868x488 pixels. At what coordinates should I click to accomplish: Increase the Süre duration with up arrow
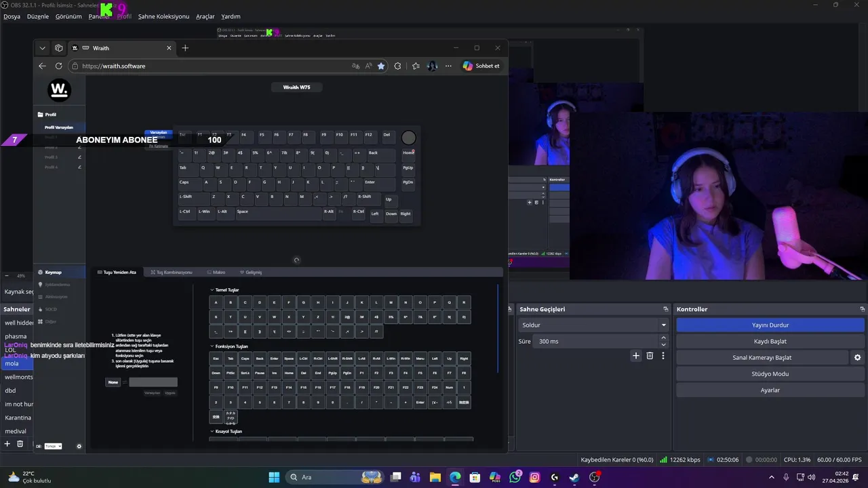(x=663, y=338)
